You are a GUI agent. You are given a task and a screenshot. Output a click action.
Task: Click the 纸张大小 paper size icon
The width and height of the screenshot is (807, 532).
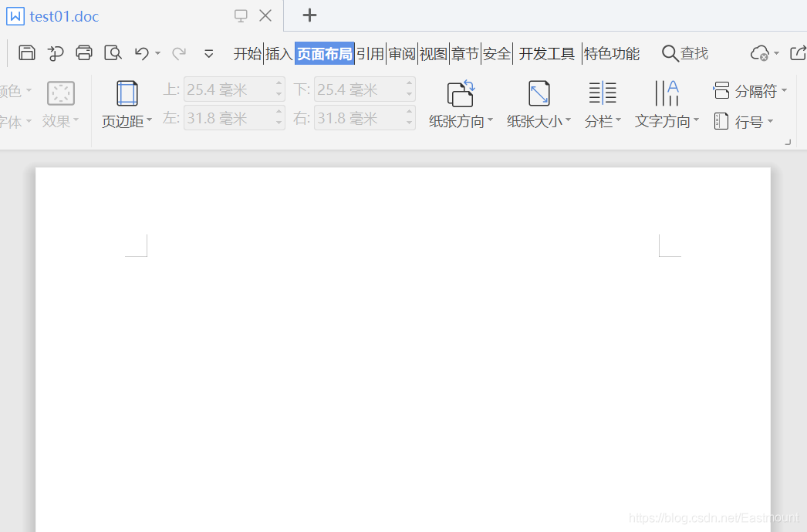click(539, 93)
